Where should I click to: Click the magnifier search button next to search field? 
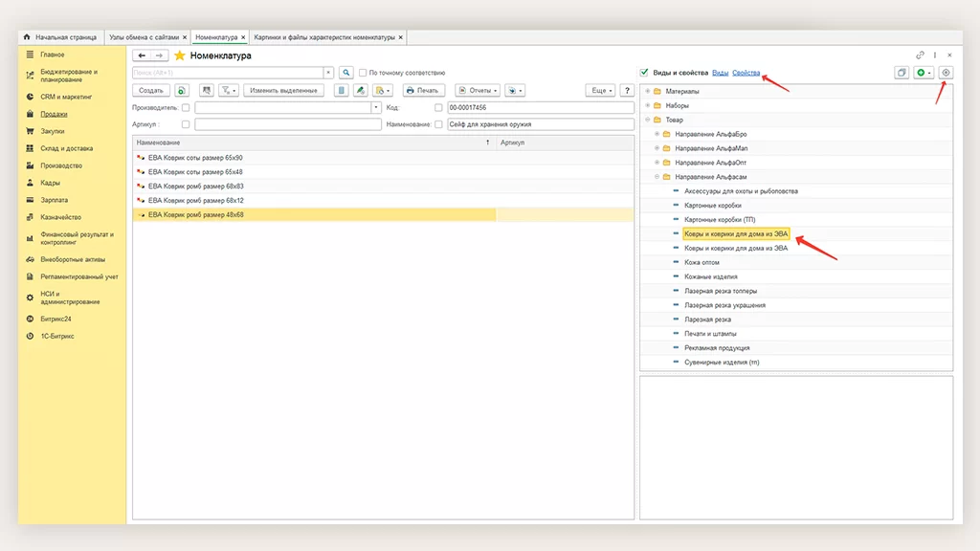click(345, 73)
